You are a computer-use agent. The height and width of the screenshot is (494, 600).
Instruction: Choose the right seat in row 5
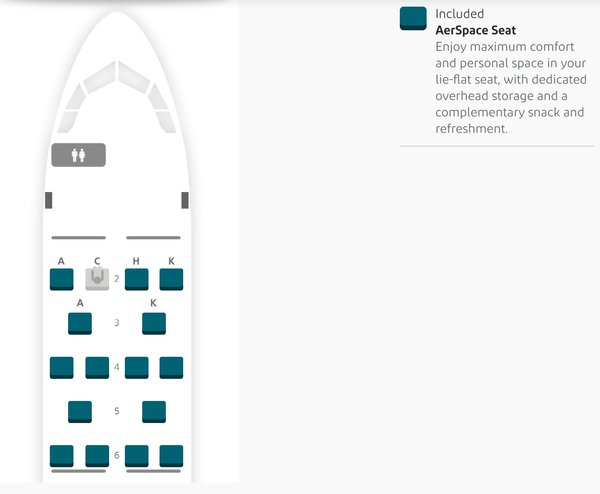(154, 412)
